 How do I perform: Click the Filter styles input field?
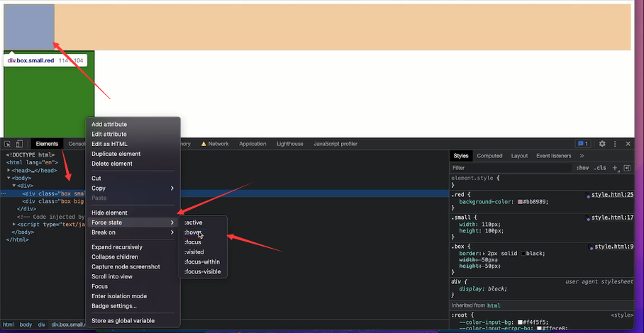pos(511,168)
